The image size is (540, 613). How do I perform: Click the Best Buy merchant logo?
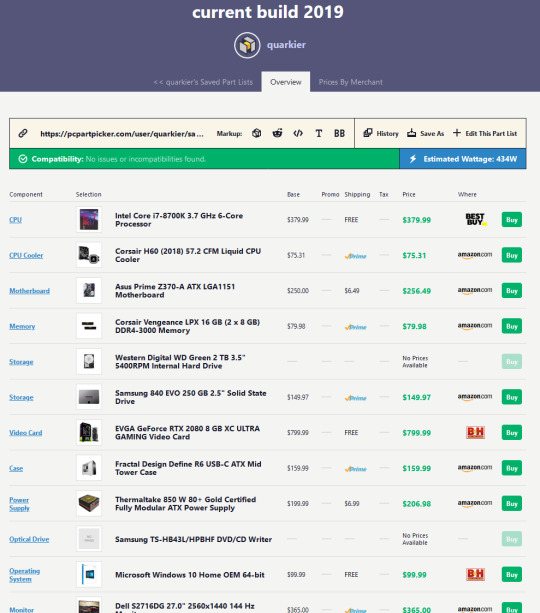[x=475, y=219]
